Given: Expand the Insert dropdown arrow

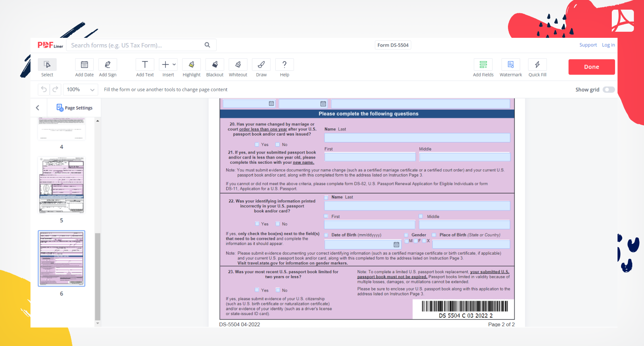Looking at the screenshot, I should (174, 64).
